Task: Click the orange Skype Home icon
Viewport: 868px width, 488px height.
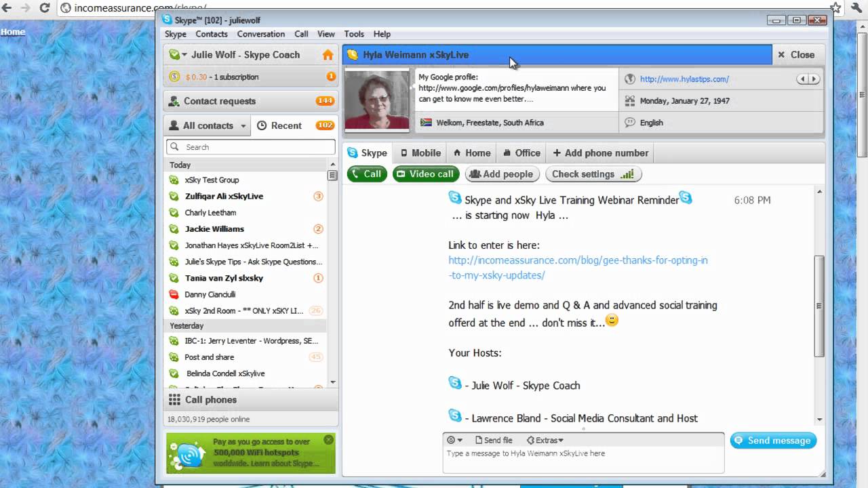Action: coord(328,55)
